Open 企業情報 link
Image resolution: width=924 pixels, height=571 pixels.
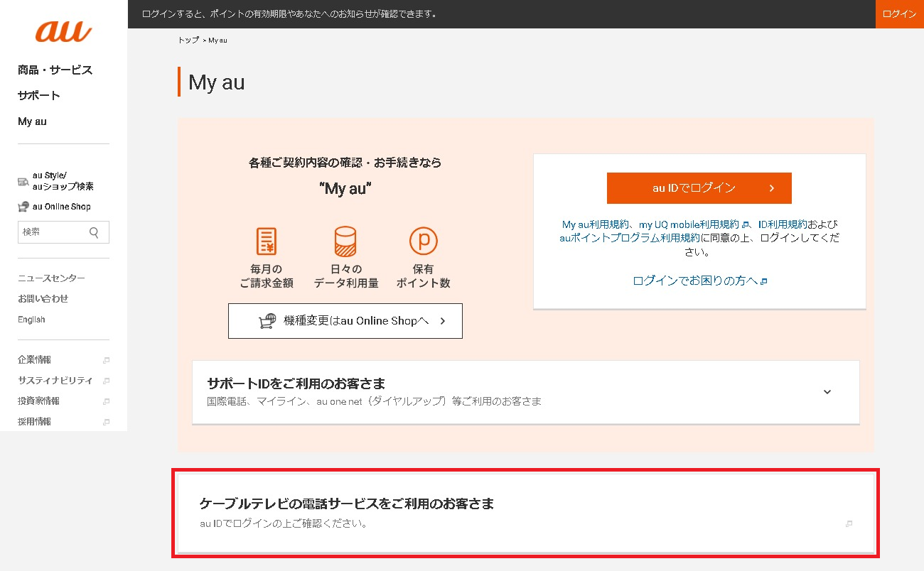[34, 360]
